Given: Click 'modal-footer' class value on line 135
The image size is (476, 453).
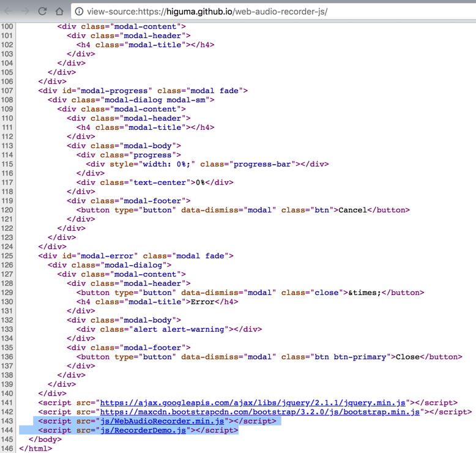Looking at the screenshot, I should [152, 348].
